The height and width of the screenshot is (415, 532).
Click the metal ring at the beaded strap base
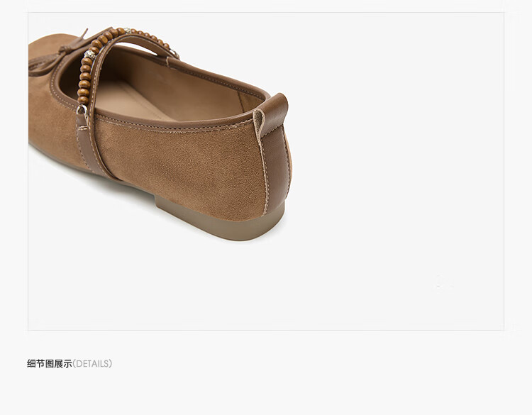pyautogui.click(x=82, y=109)
